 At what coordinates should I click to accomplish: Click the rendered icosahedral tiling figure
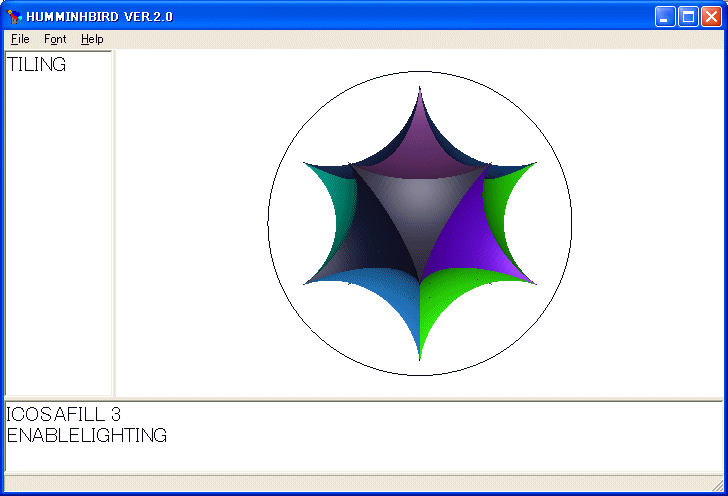tap(420, 223)
